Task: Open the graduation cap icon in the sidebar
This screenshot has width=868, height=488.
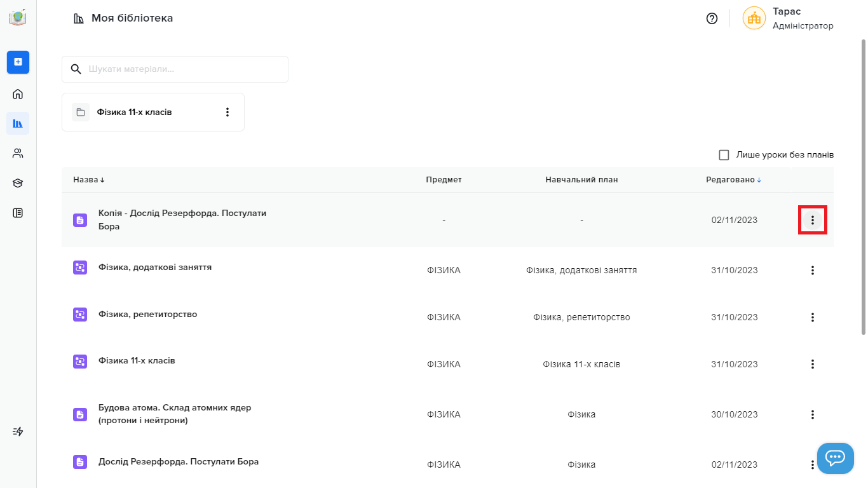Action: point(18,183)
